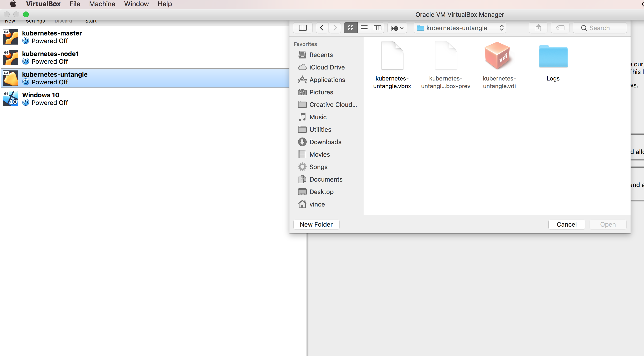Click the Open button
Screen dimensions: 644x356
point(608,224)
